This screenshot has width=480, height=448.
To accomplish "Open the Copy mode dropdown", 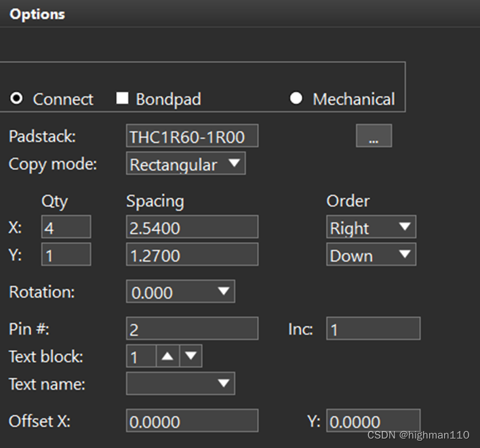I will 185,164.
